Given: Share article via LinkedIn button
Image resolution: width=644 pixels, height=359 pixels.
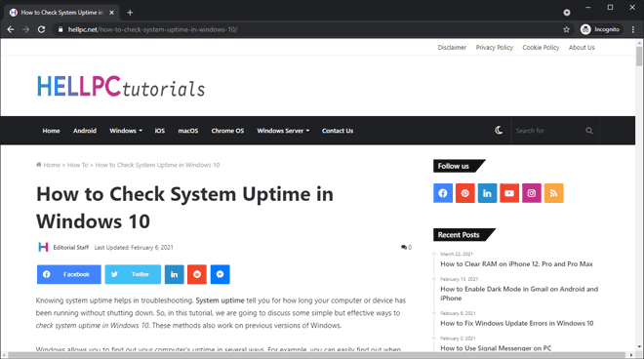Looking at the screenshot, I should coord(174,274).
